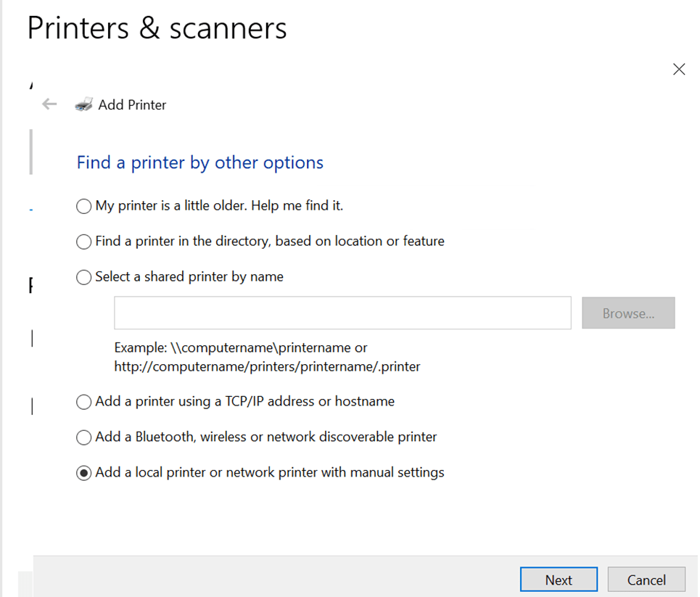This screenshot has width=700, height=597.
Task: Click the 'Help me find it' label text
Action: point(297,206)
